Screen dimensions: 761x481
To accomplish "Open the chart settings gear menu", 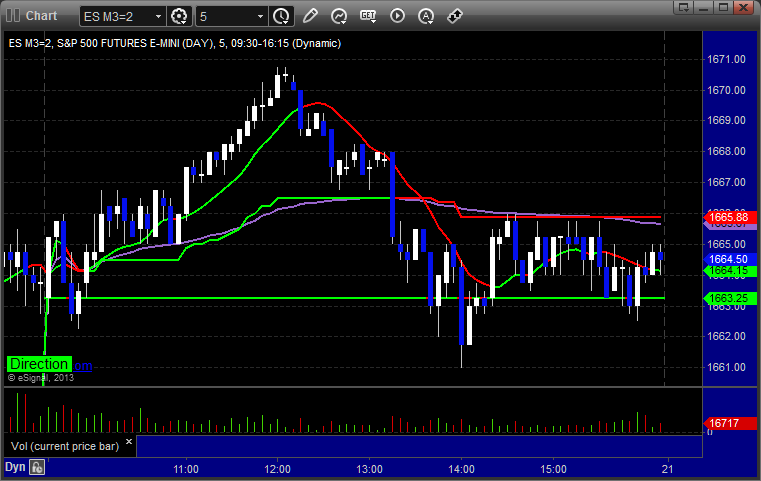I will [x=179, y=17].
